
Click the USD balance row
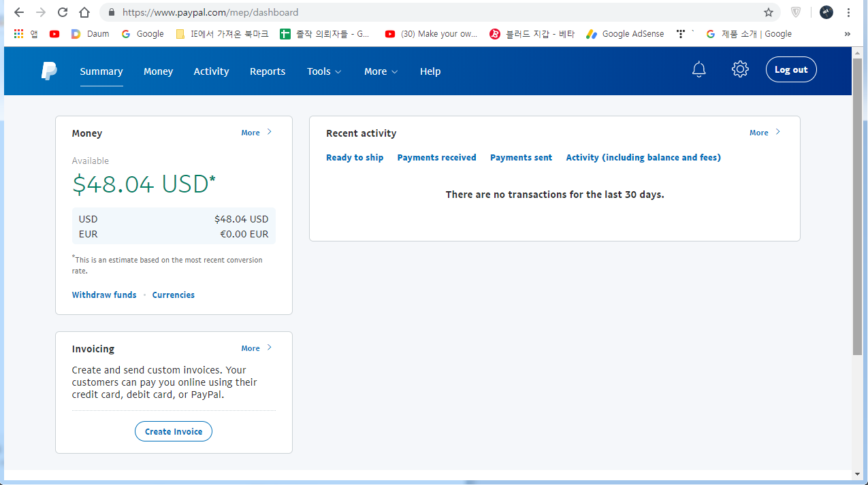pos(174,219)
